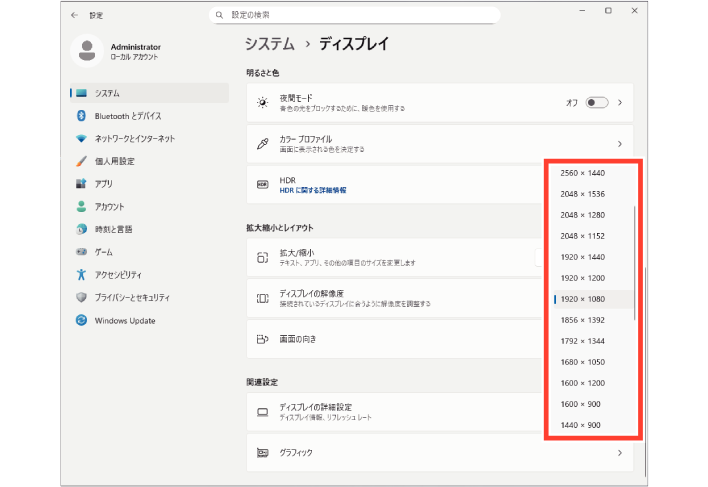
Task: Click the ゲーム controller icon
Action: tap(82, 252)
